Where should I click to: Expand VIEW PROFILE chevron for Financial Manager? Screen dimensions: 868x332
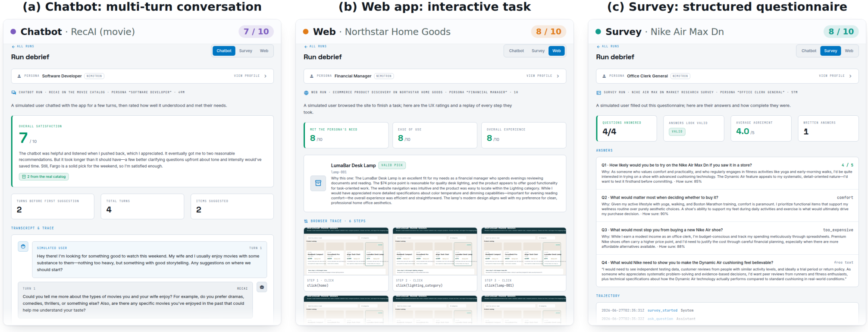(558, 76)
